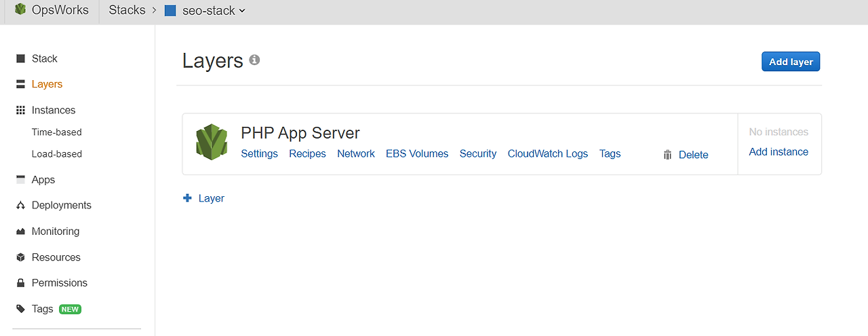
Task: Open Deployments in the sidebar
Action: [x=62, y=206]
